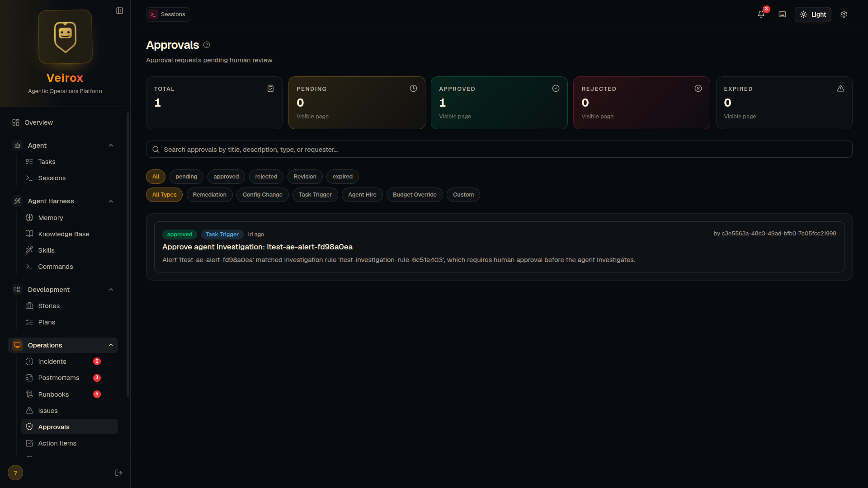This screenshot has width=868, height=488.
Task: Click the help icon beside Approvals title
Action: click(x=207, y=45)
